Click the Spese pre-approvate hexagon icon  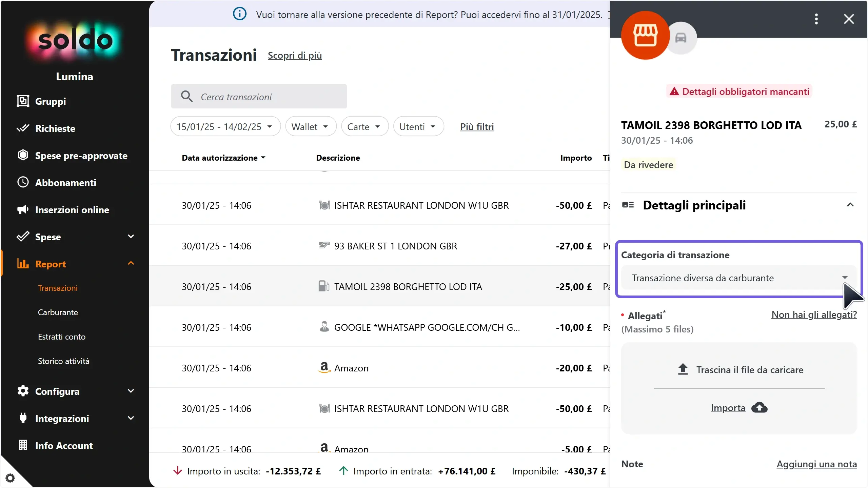tap(23, 155)
